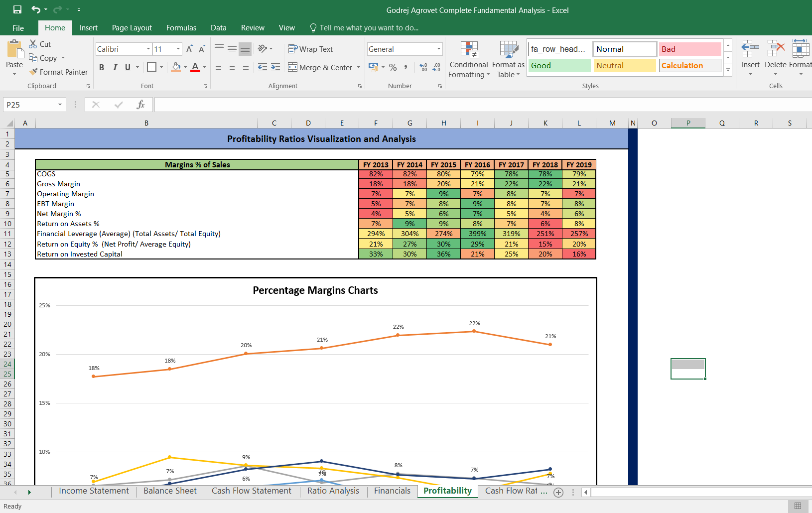Apply Percent Style format
812x513 pixels.
point(393,67)
